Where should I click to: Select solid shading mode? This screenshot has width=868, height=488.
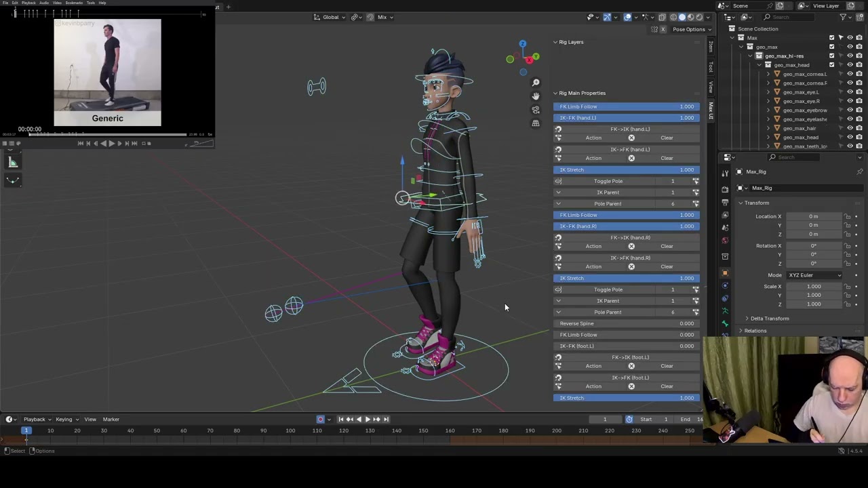point(682,17)
